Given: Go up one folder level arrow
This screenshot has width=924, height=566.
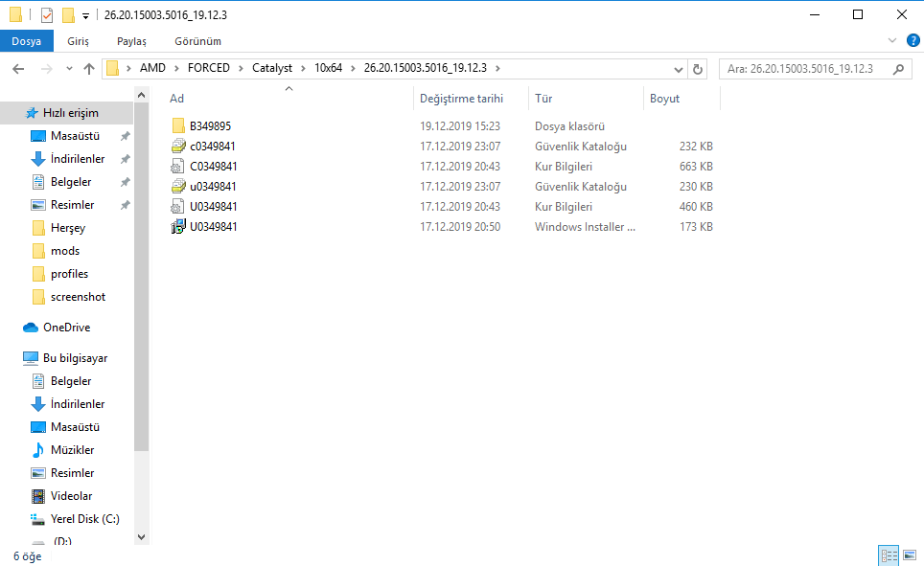Looking at the screenshot, I should tap(89, 69).
